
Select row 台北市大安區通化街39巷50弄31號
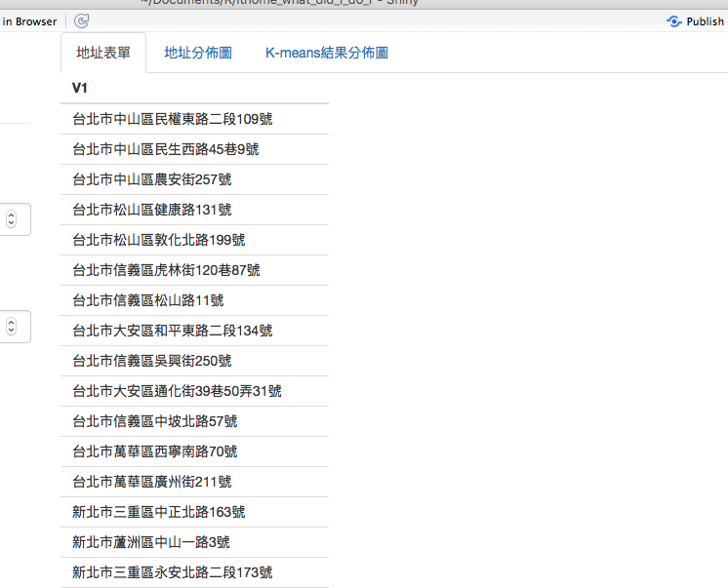194,391
